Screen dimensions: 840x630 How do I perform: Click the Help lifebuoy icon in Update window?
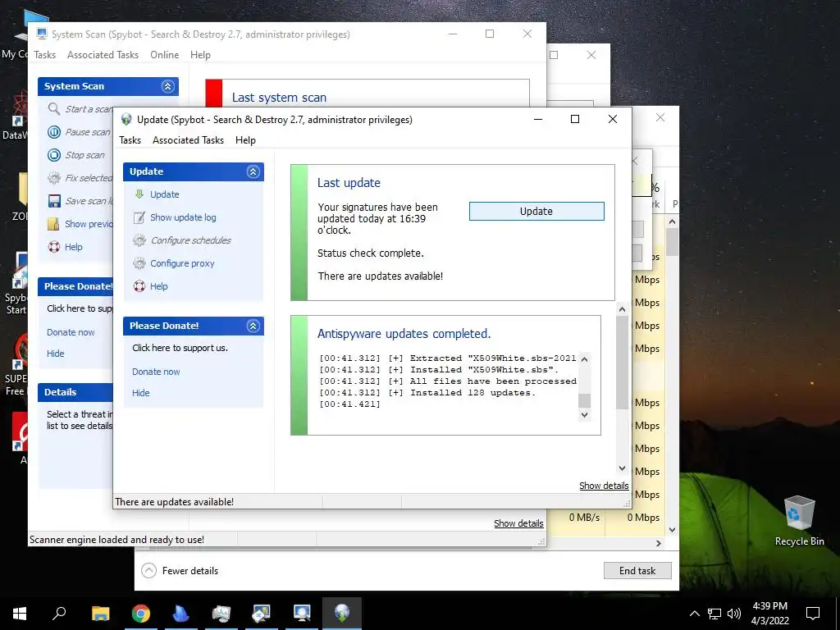click(x=139, y=286)
